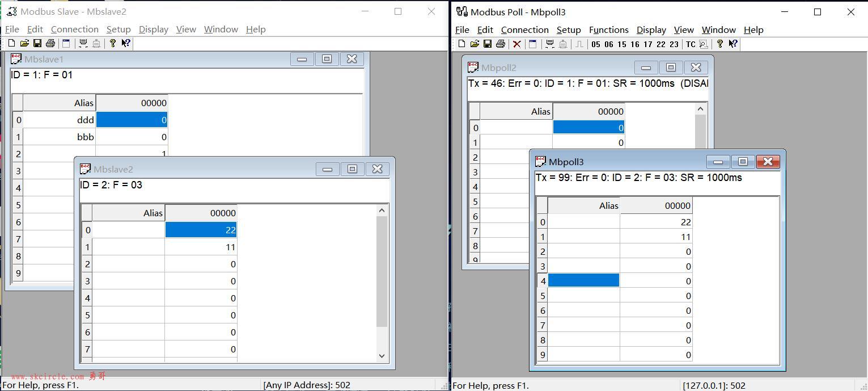This screenshot has width=868, height=391.
Task: Select Mbpoll2 highlighted value cell row 0
Action: [x=588, y=128]
